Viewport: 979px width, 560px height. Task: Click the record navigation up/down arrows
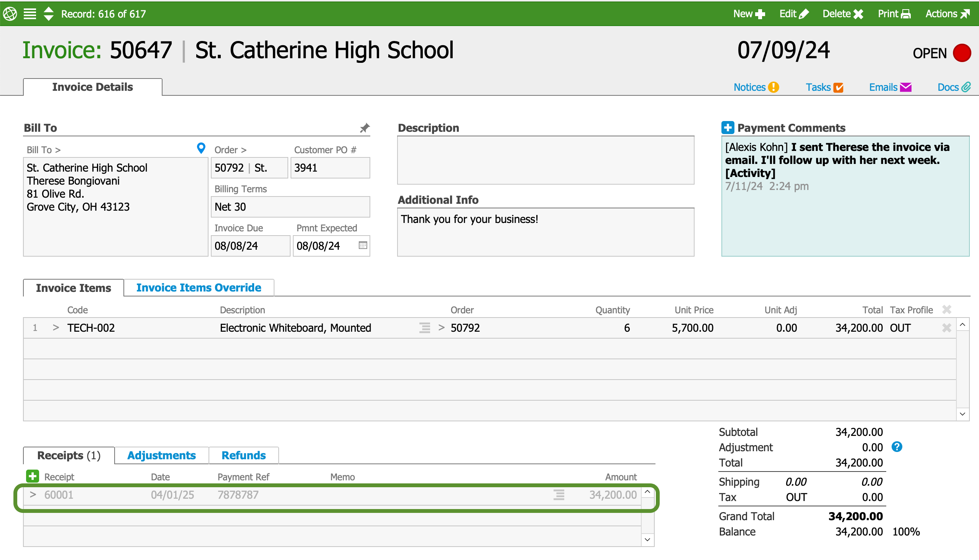coord(48,14)
